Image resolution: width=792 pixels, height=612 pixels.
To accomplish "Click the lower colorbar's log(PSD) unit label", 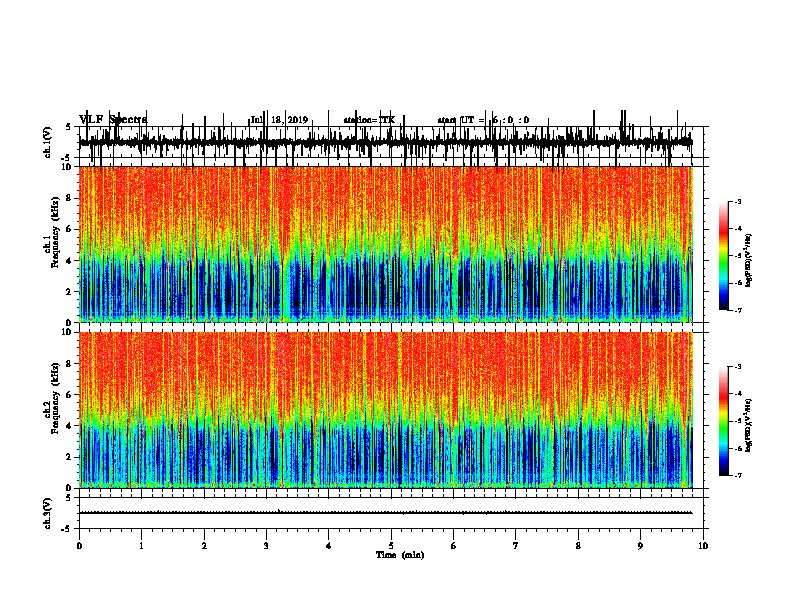I will coord(749,425).
